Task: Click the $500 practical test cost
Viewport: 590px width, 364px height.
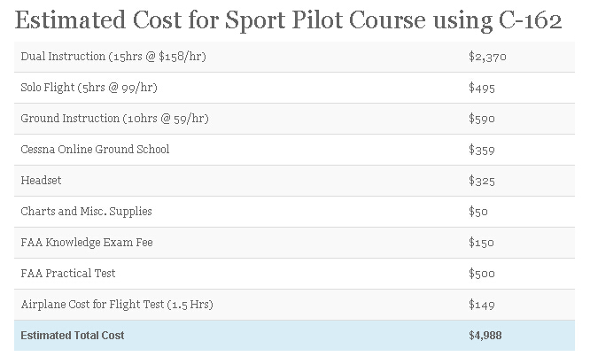Action: (482, 274)
